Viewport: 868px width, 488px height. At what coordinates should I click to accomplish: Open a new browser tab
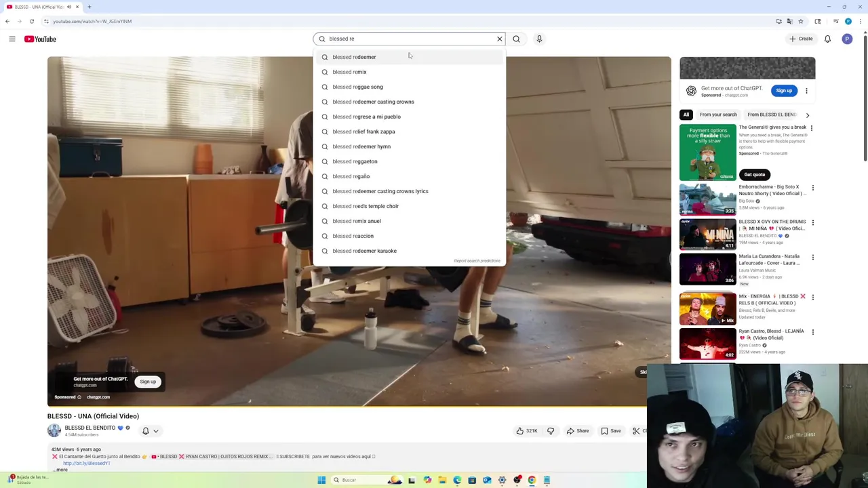pyautogui.click(x=89, y=7)
